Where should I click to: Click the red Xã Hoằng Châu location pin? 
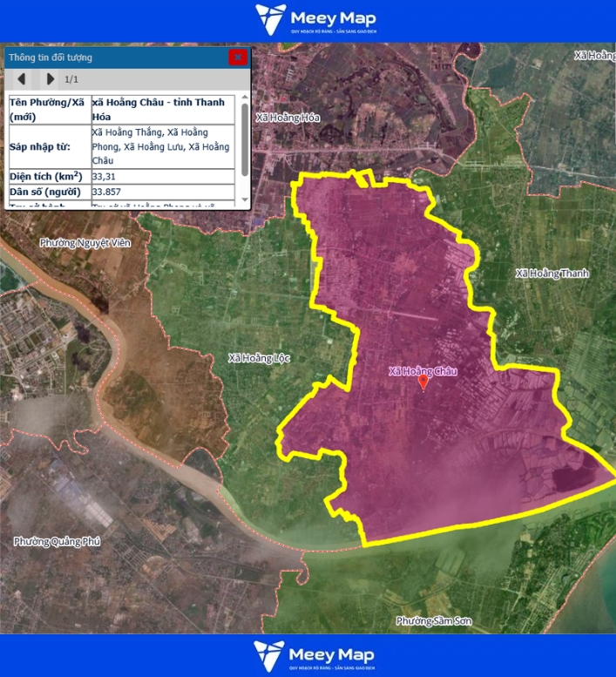point(423,382)
